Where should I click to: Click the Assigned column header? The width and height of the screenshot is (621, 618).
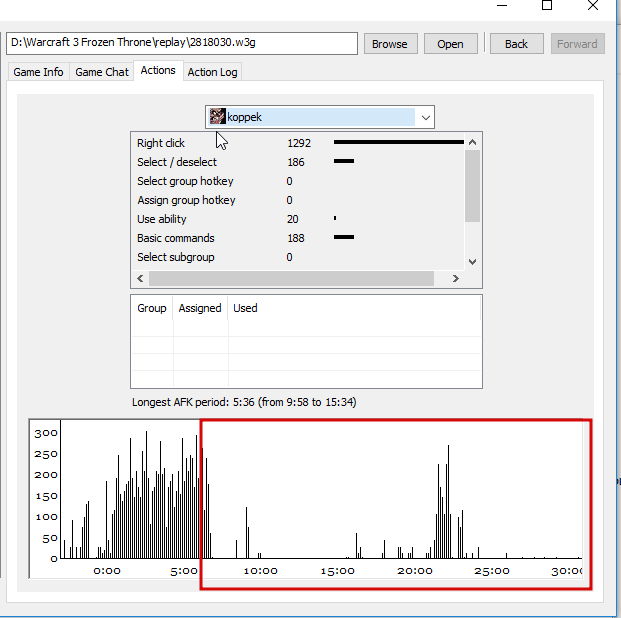[x=200, y=308]
